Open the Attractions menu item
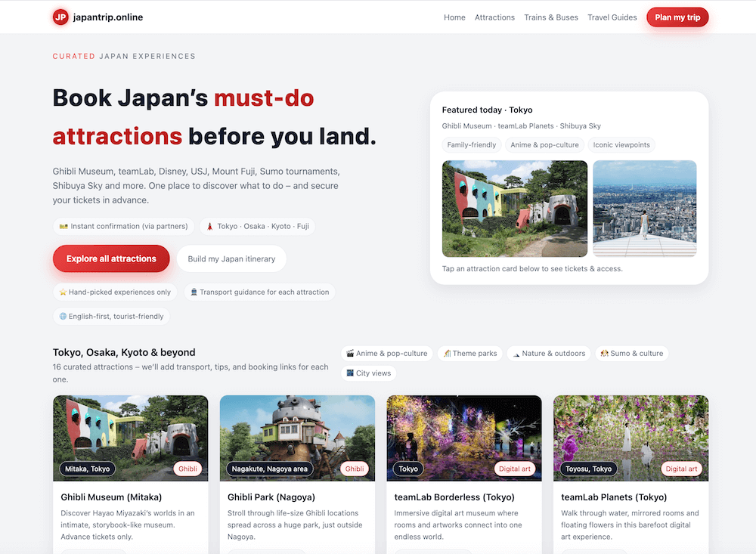The image size is (756, 554). pyautogui.click(x=494, y=17)
